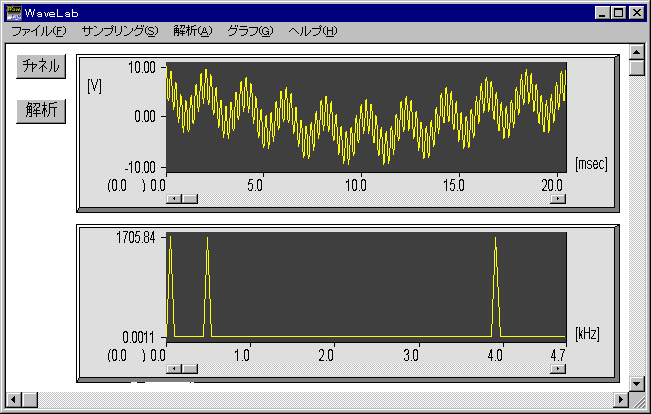Click the window horizontal scrollbar thumb

pos(30,400)
